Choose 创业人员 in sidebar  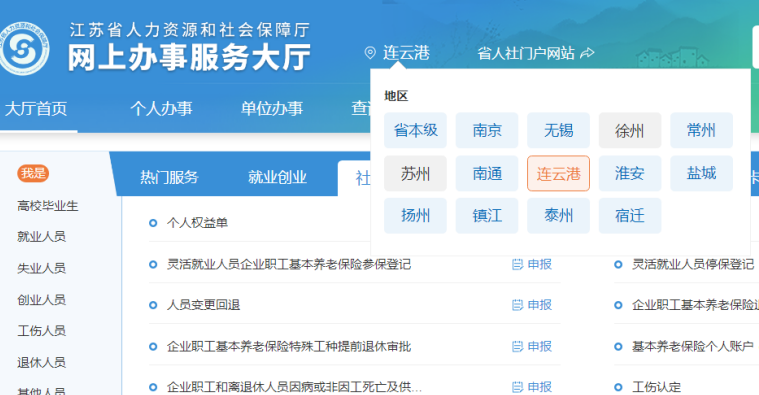(x=41, y=300)
